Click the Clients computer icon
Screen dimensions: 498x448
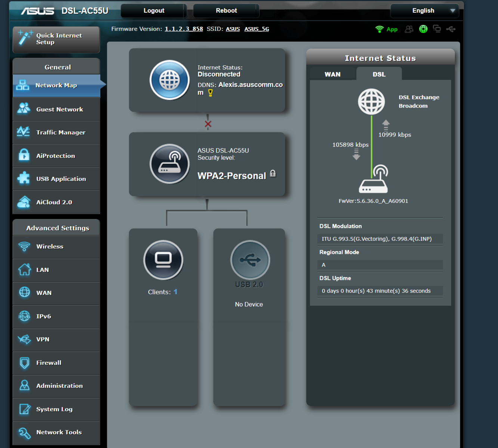pos(163,260)
